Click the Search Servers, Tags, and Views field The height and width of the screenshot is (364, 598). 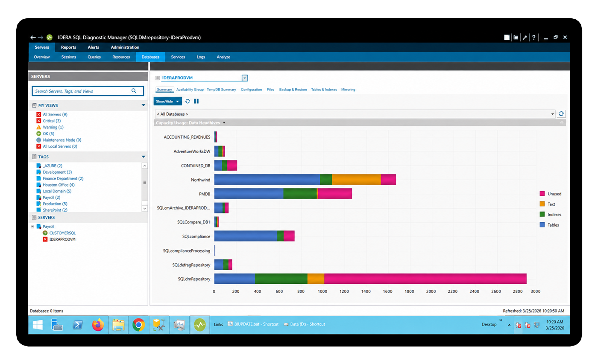(x=88, y=91)
